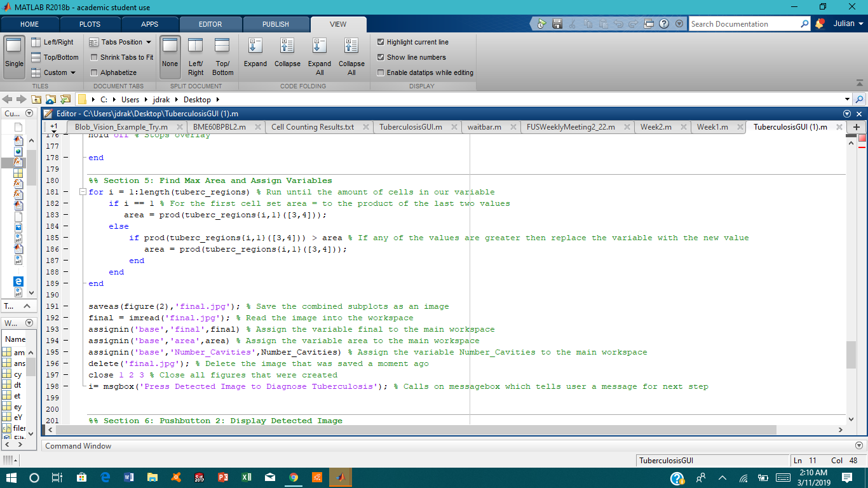Open the Help icon in quick access toolbar

(664, 24)
